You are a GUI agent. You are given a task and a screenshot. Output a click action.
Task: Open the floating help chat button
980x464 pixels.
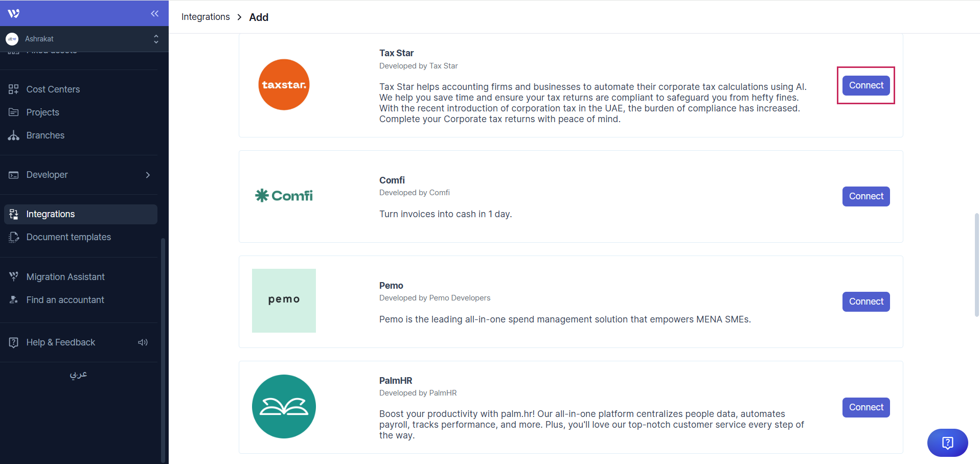tap(947, 443)
